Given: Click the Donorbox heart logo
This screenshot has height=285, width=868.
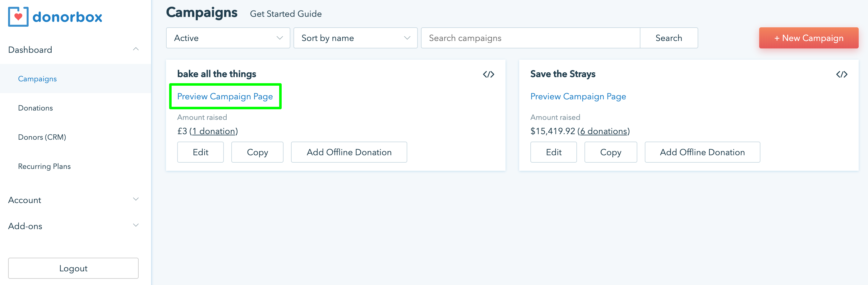Looking at the screenshot, I should click(18, 17).
